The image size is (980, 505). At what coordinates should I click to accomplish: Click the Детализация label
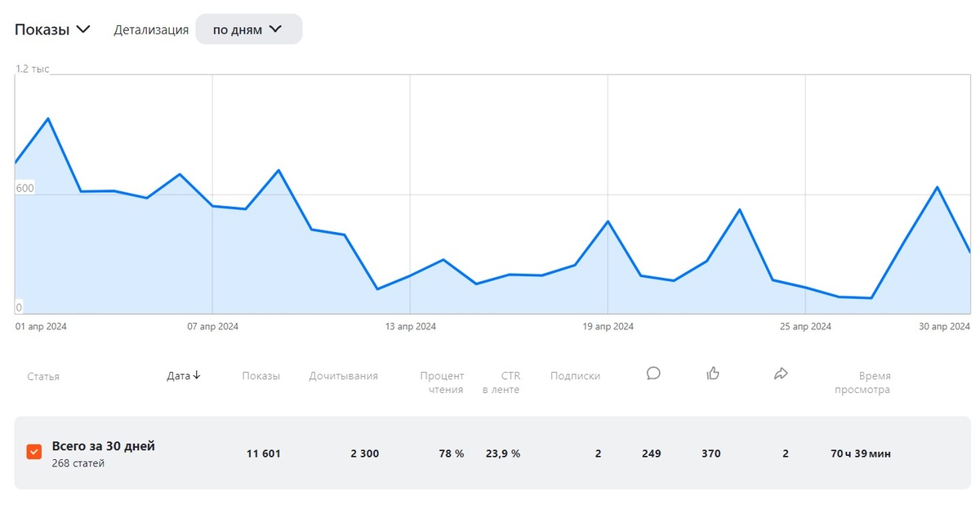click(151, 29)
